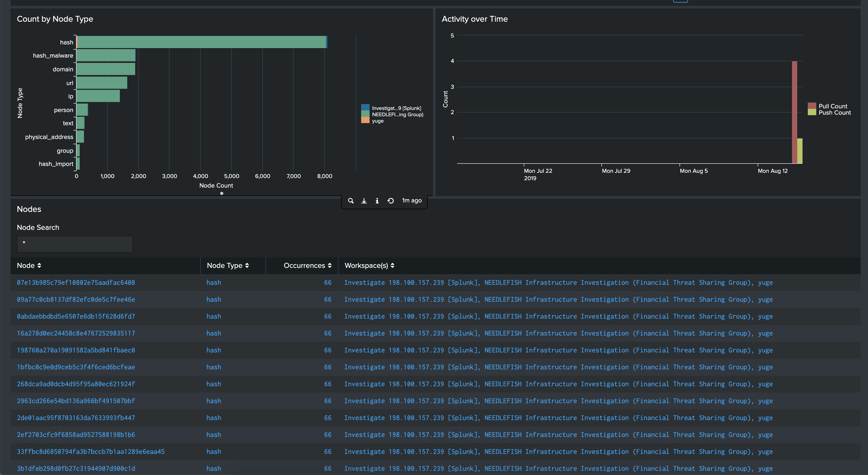Click the red Pull Count bar
This screenshot has width=868, height=475.
(794, 112)
